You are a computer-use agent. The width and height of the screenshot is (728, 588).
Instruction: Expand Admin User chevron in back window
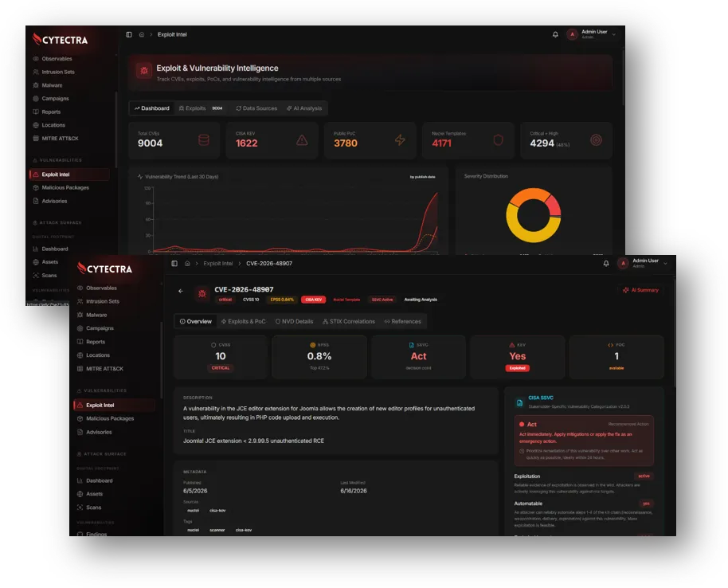pos(614,34)
